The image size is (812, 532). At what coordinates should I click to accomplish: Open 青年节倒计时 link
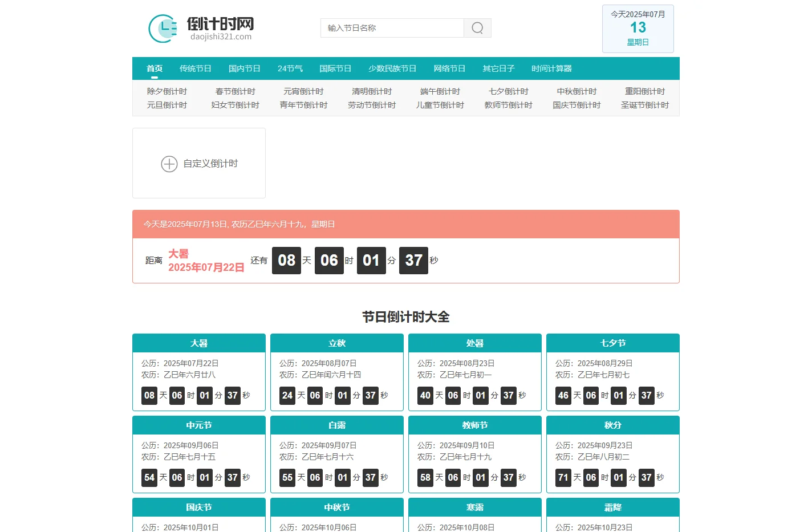coord(303,105)
